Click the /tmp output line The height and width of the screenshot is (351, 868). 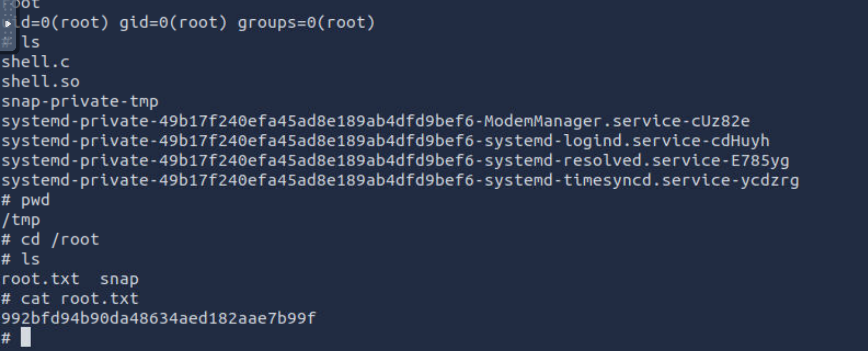(21, 220)
